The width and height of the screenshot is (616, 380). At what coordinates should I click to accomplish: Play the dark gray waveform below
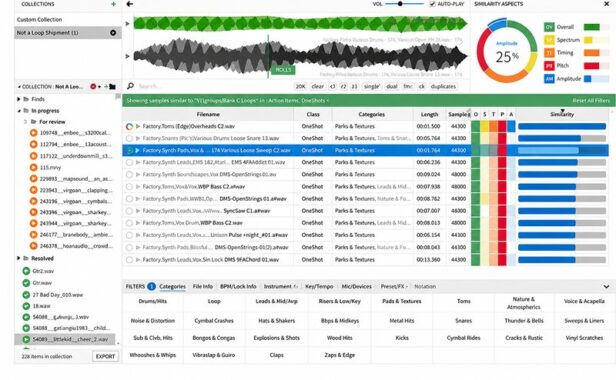pyautogui.click(x=127, y=56)
